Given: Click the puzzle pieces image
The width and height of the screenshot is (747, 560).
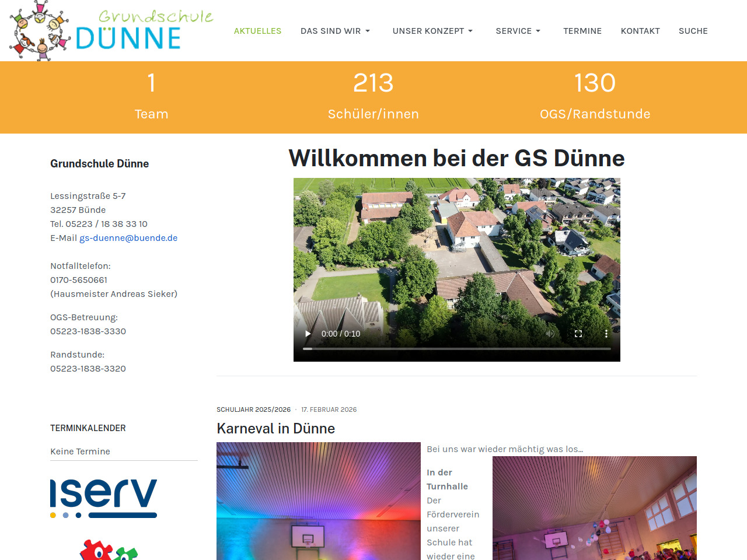Looking at the screenshot, I should click(x=109, y=550).
